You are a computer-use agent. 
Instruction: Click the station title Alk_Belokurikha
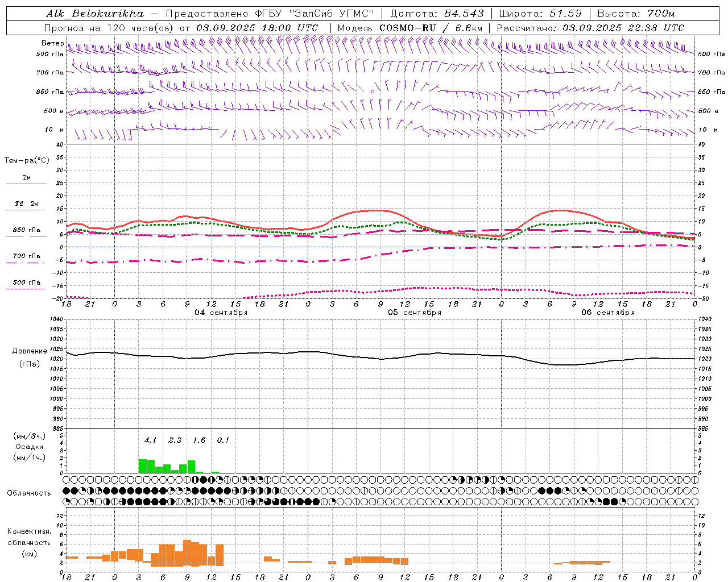[x=95, y=14]
